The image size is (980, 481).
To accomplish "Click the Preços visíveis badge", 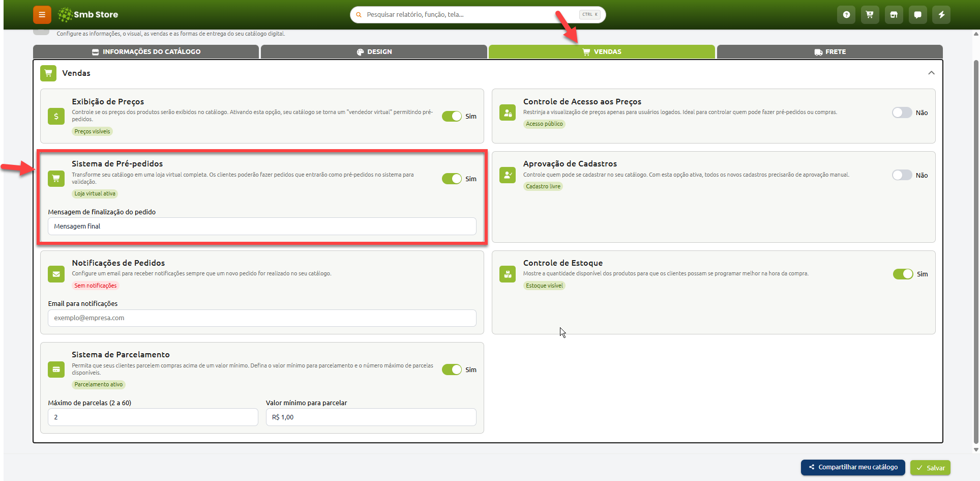I will click(92, 131).
